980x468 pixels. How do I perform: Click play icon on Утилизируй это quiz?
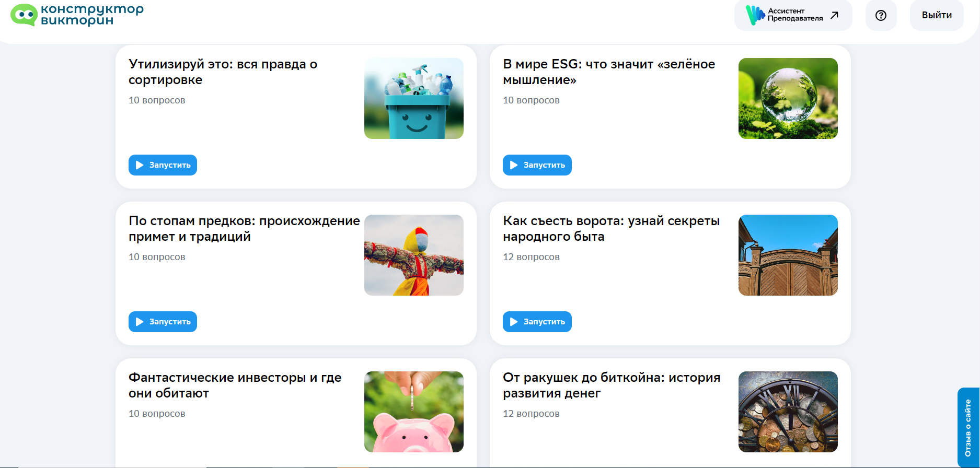140,165
